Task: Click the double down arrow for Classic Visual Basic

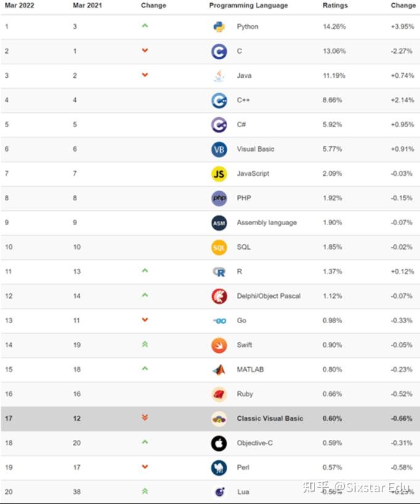Action: (x=145, y=418)
